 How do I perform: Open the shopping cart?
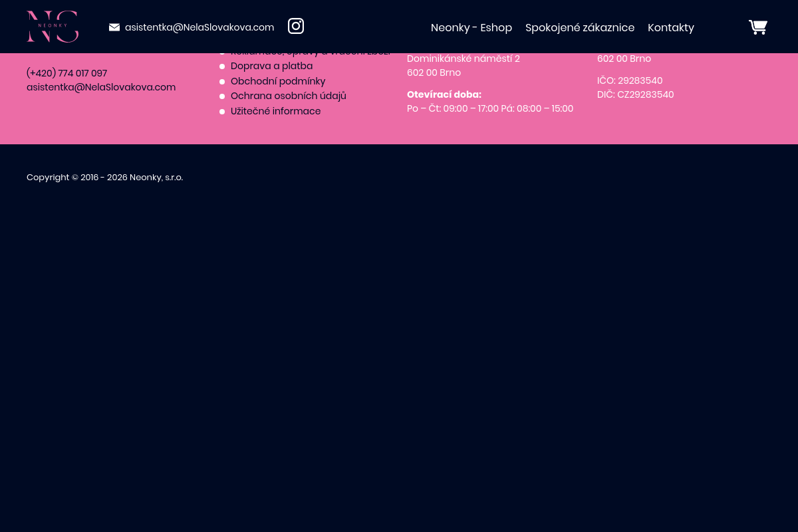[758, 27]
